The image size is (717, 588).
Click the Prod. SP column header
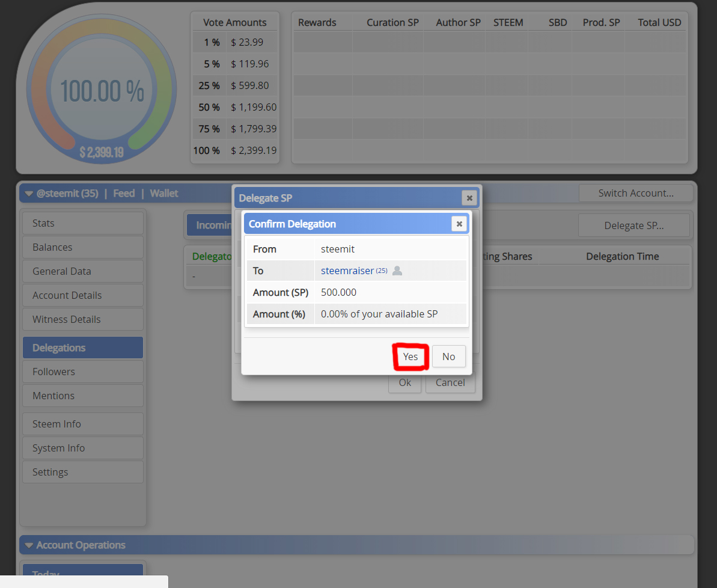(x=601, y=22)
